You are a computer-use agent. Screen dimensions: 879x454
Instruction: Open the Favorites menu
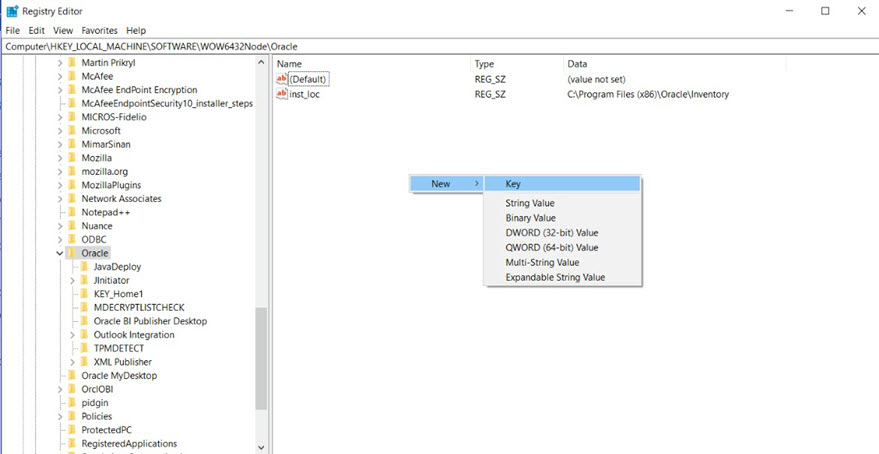99,30
